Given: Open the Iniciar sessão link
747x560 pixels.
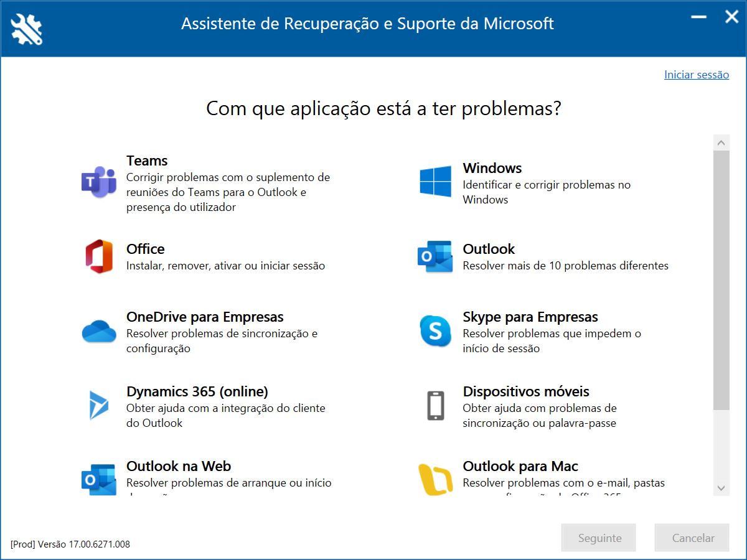Looking at the screenshot, I should point(697,75).
